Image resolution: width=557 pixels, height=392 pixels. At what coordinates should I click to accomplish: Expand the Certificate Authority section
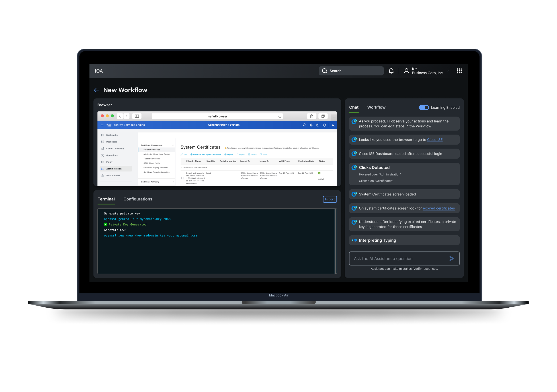[x=173, y=182]
